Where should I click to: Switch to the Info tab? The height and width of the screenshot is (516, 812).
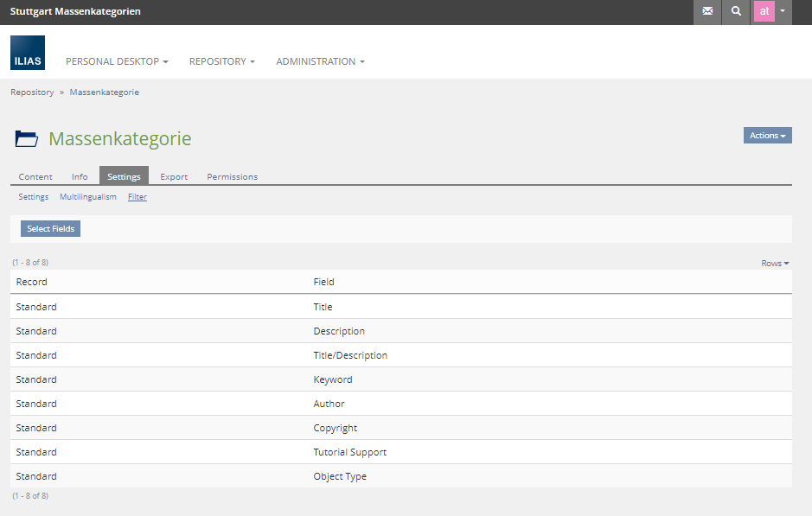coord(80,176)
